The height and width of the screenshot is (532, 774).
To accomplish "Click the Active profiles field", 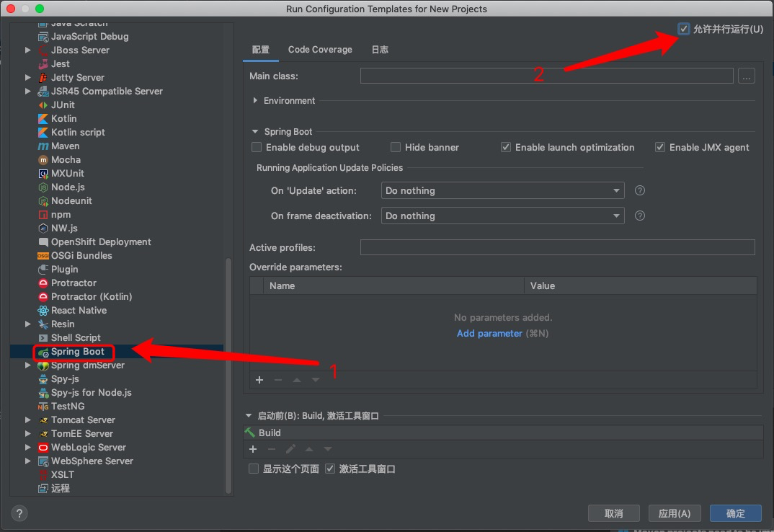I will tap(557, 247).
